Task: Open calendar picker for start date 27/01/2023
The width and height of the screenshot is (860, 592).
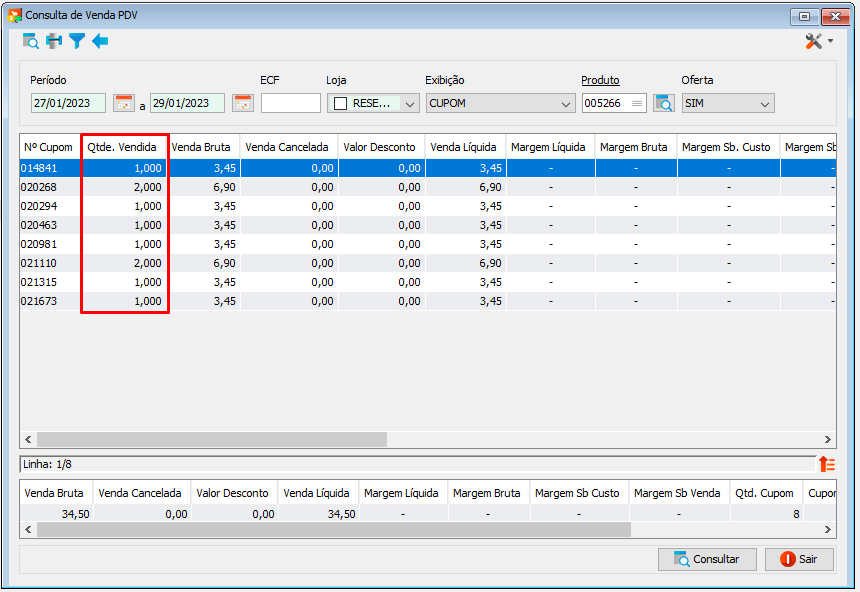Action: coord(124,103)
